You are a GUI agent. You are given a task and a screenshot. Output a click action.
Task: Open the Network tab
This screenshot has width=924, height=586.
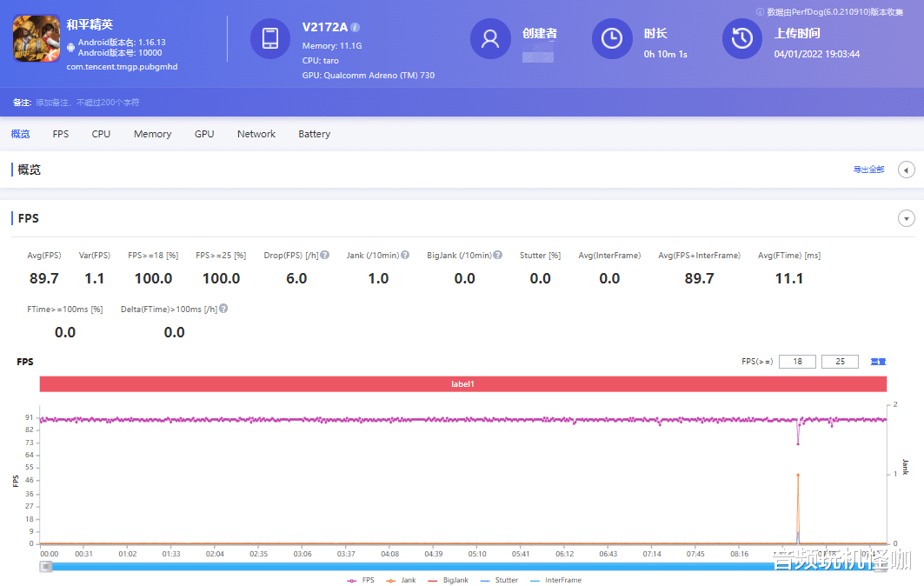click(x=256, y=133)
